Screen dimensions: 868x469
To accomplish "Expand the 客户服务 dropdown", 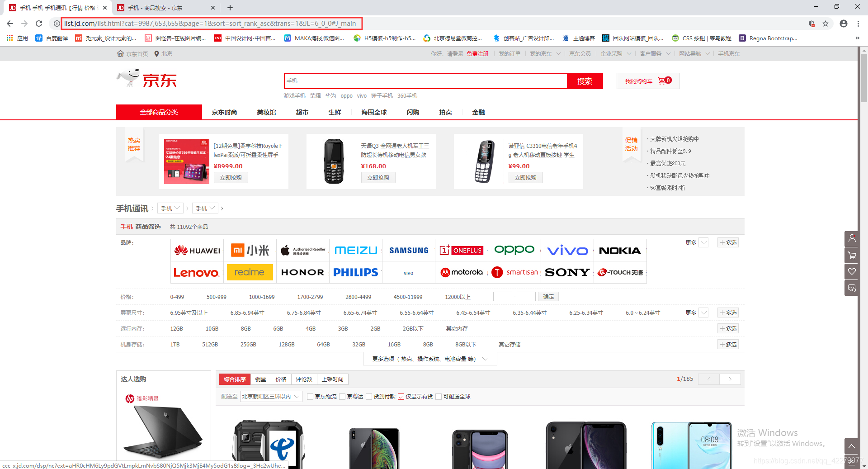I will click(655, 54).
